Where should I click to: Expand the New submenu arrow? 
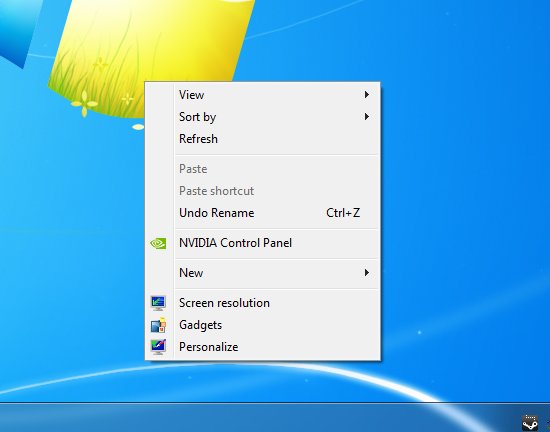[x=367, y=273]
